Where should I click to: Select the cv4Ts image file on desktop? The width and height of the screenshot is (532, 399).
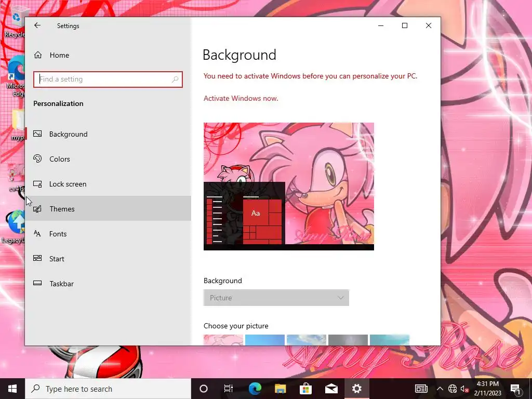coord(16,178)
